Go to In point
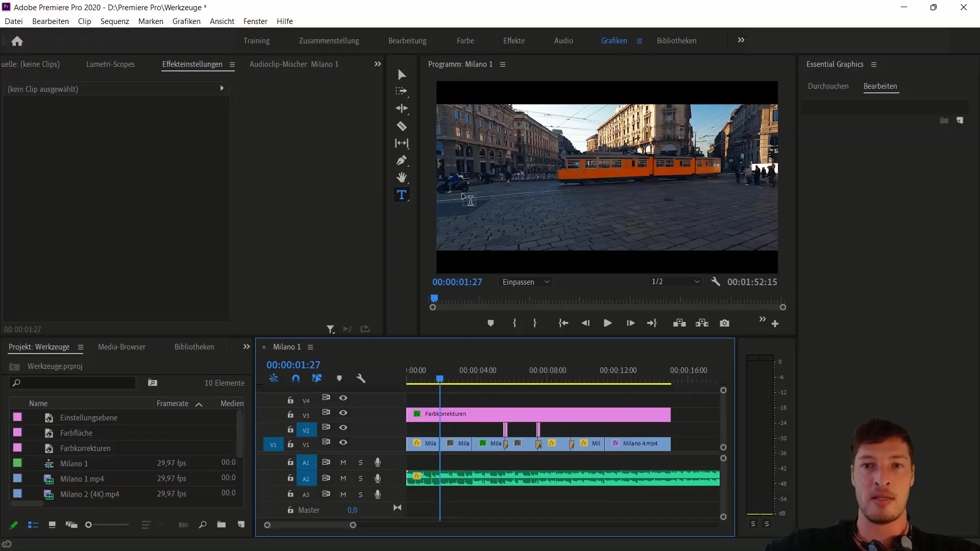The height and width of the screenshot is (551, 980). point(563,323)
